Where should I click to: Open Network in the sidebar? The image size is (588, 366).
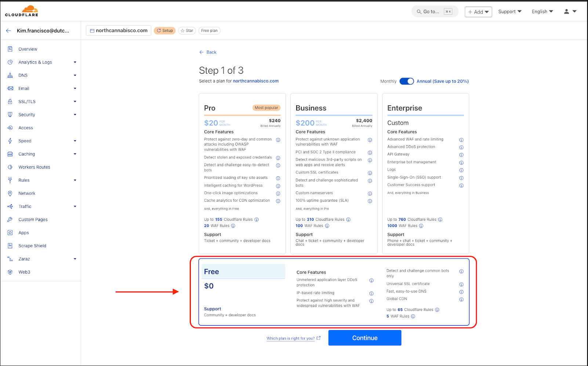pyautogui.click(x=27, y=193)
